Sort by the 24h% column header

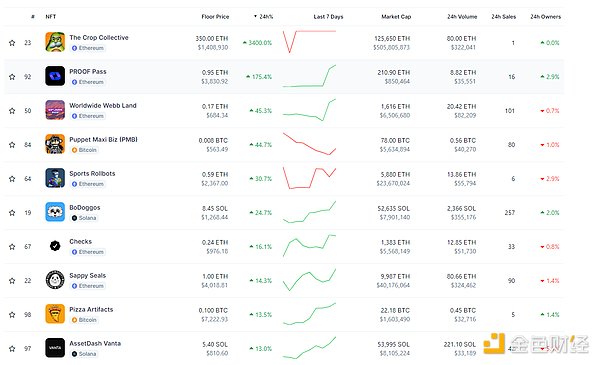(x=263, y=16)
